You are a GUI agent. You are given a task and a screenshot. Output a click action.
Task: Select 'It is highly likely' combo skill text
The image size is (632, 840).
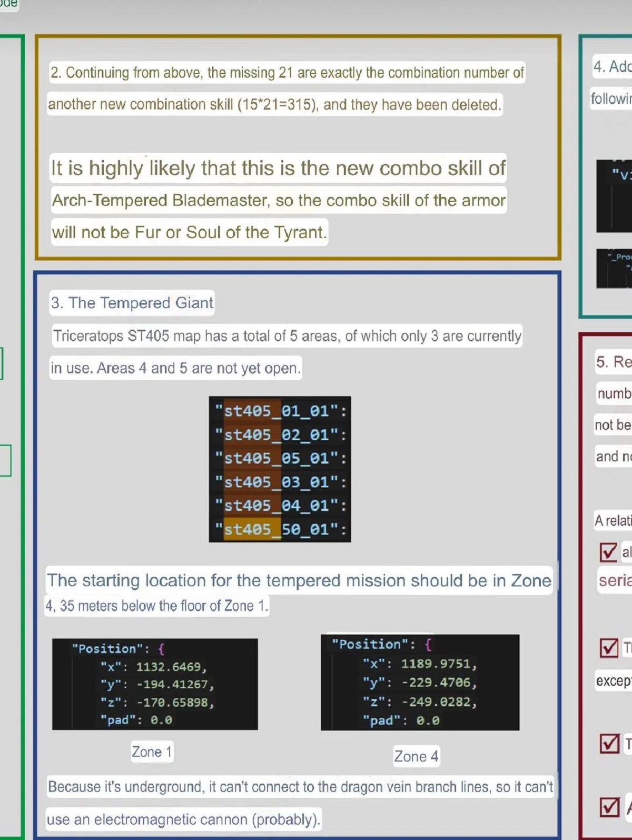(x=278, y=169)
